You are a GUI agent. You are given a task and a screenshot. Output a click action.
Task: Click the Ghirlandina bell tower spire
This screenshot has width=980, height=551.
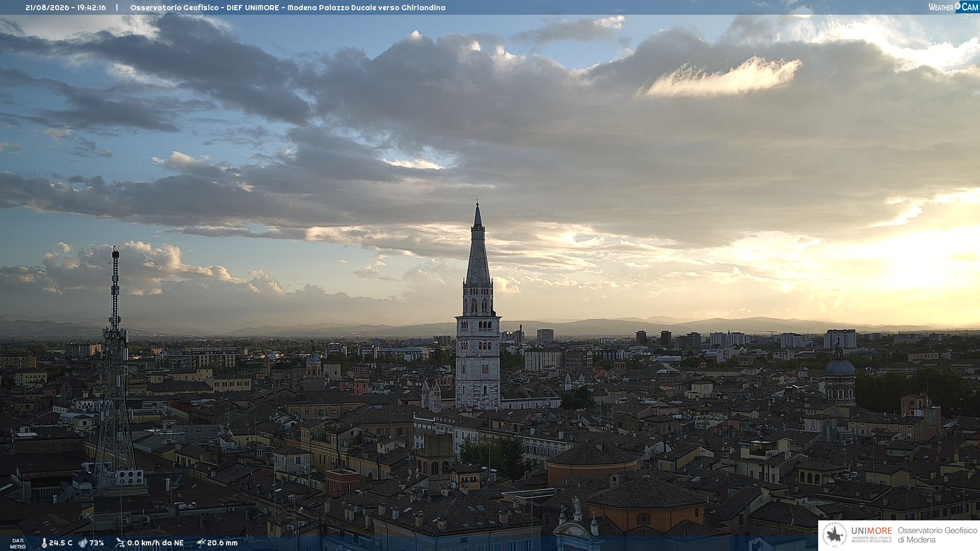coord(478,244)
